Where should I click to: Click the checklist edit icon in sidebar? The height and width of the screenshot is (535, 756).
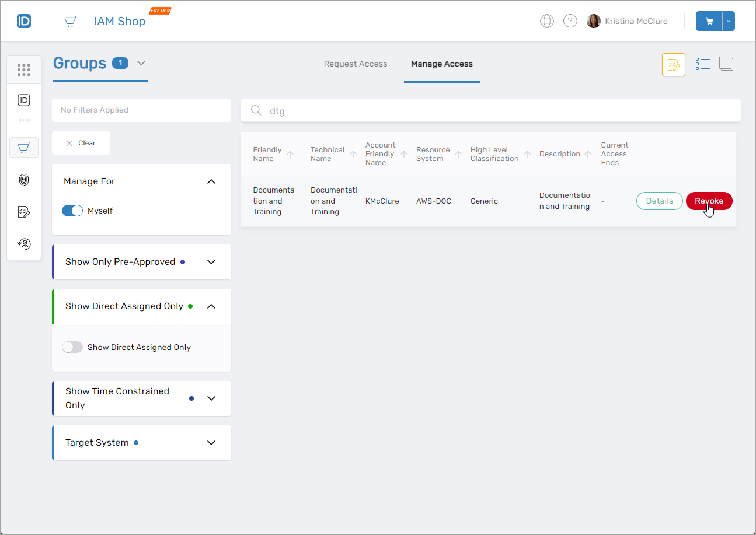point(24,212)
